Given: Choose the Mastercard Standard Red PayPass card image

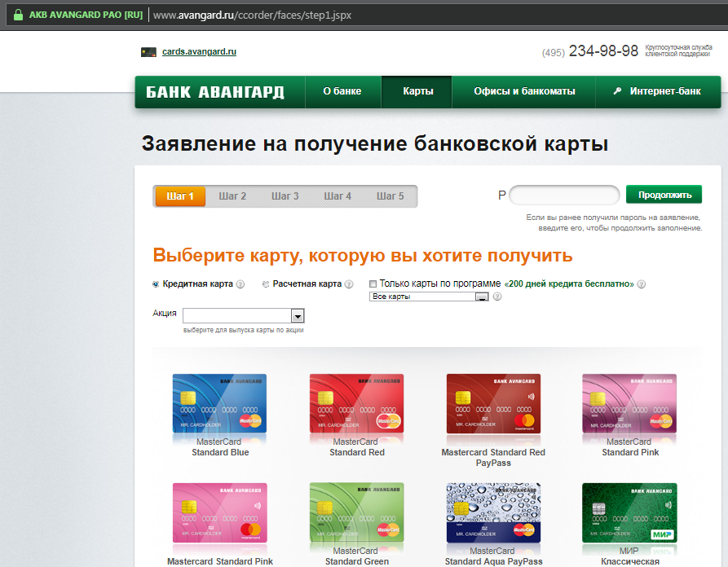Looking at the screenshot, I should point(493,403).
